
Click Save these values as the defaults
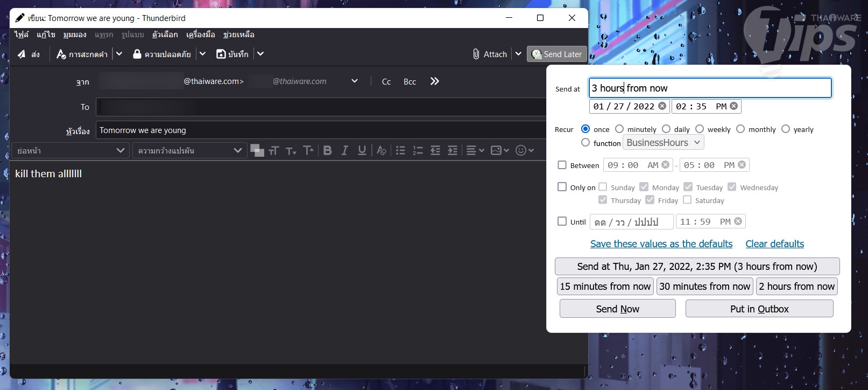click(x=661, y=244)
